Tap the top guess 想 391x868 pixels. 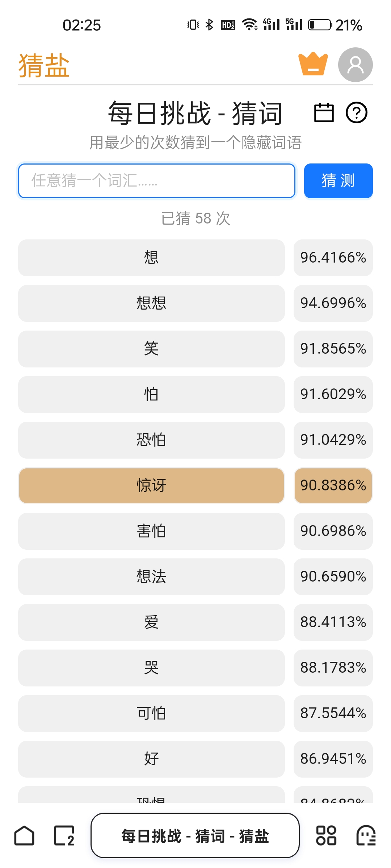tap(151, 258)
